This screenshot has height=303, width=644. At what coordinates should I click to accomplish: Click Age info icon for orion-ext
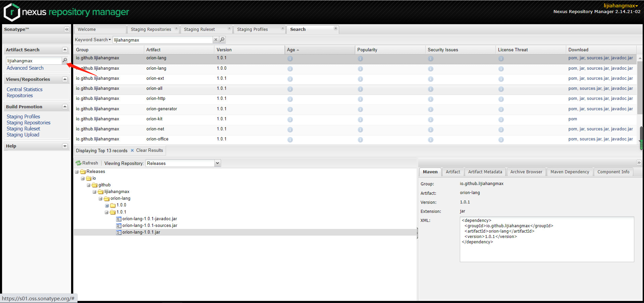(x=290, y=79)
